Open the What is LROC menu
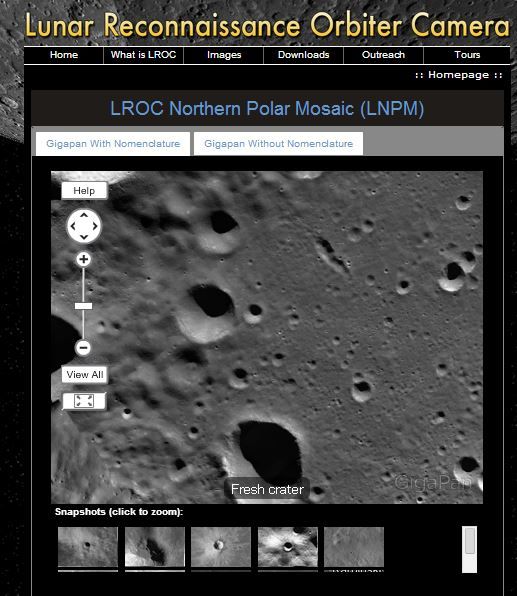The image size is (517, 596). click(143, 55)
